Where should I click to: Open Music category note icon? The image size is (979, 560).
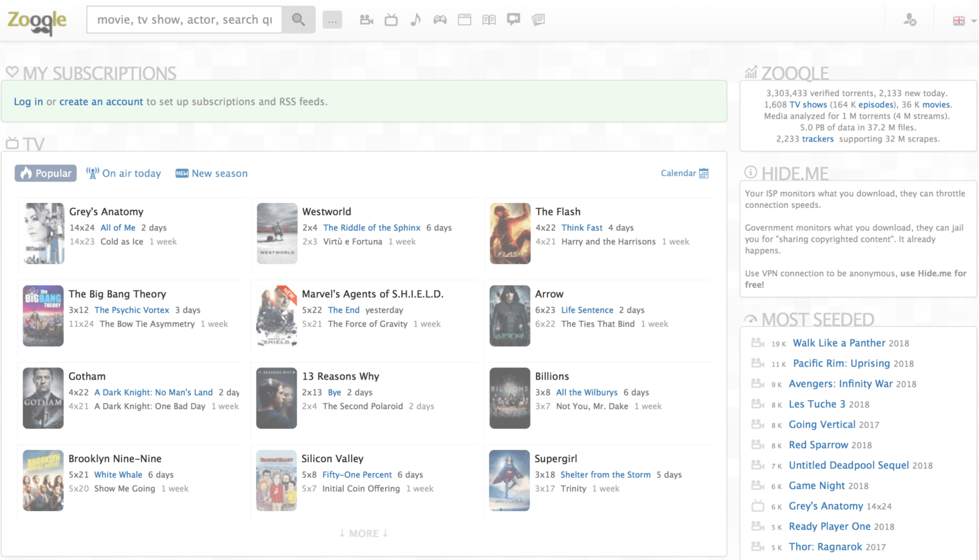point(415,20)
